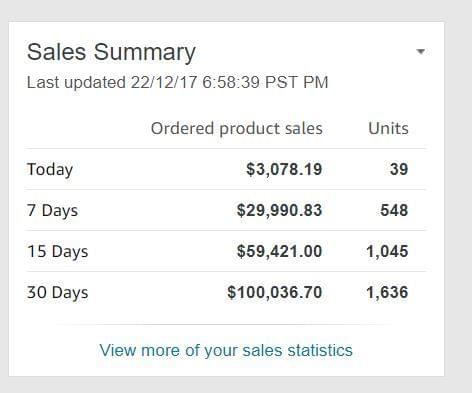Open the Sales Summary dropdown arrow
The image size is (472, 393).
coord(421,52)
